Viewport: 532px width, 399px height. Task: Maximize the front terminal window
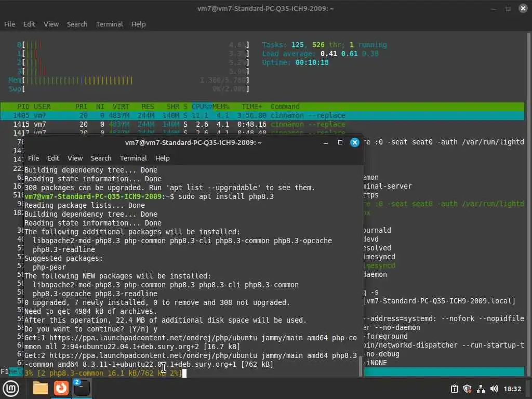tap(340, 142)
